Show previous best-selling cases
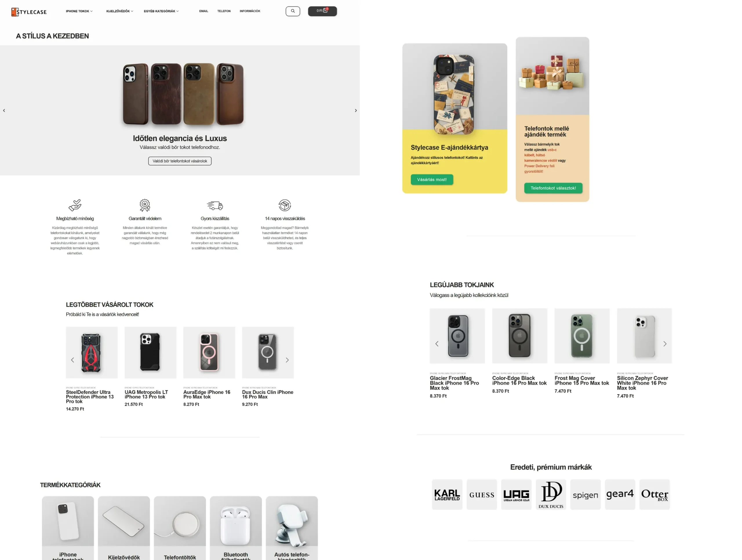 (x=72, y=360)
